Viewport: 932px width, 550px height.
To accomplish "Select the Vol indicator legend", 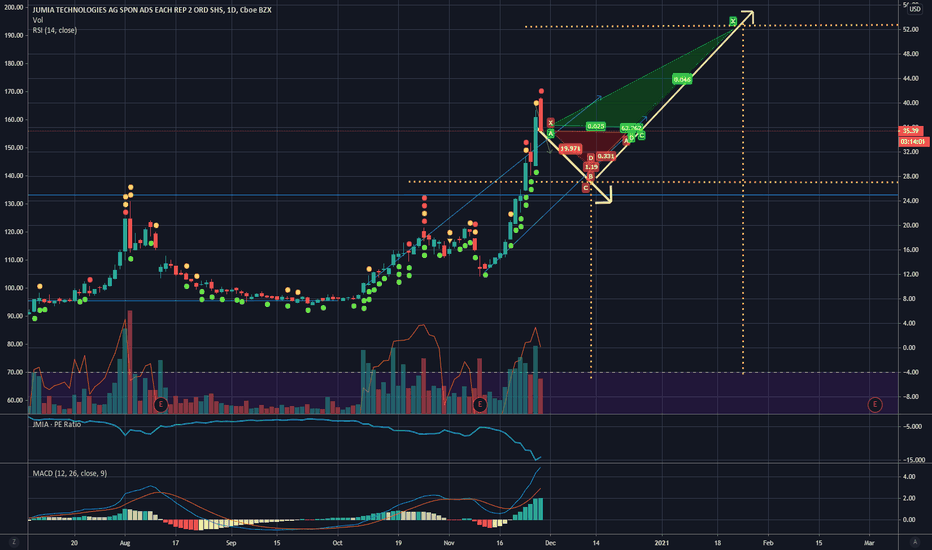I will [37, 20].
